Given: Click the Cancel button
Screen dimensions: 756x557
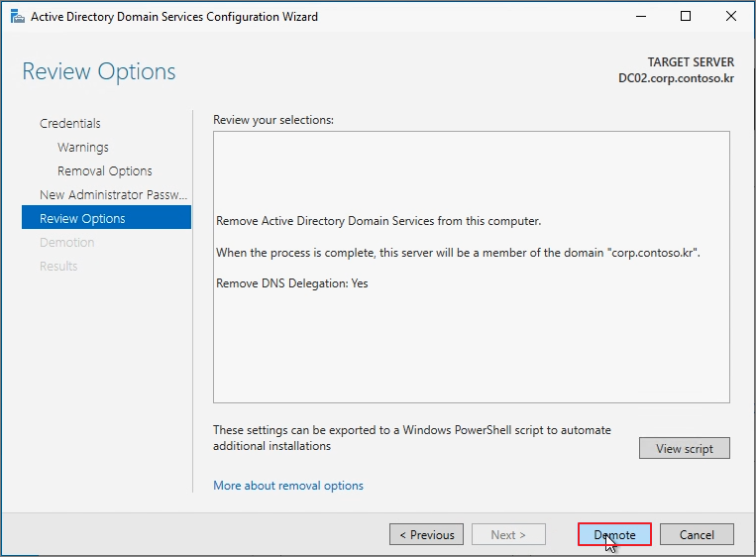Looking at the screenshot, I should click(x=697, y=534).
